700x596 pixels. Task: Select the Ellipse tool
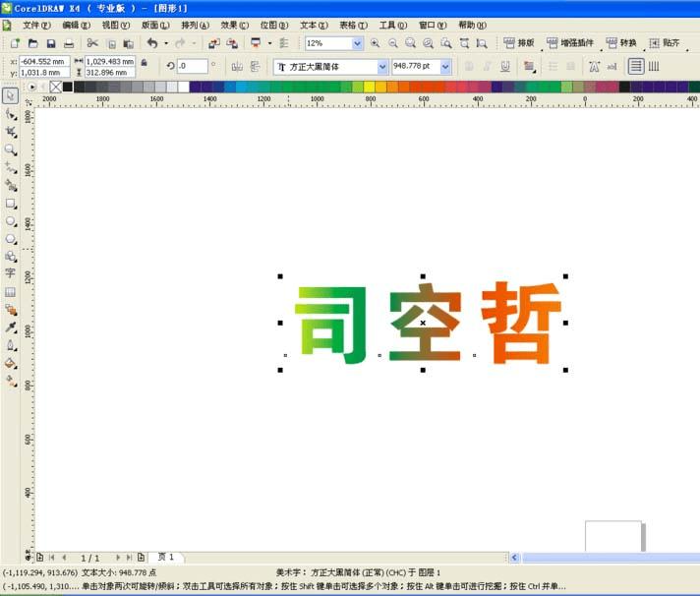(x=10, y=221)
